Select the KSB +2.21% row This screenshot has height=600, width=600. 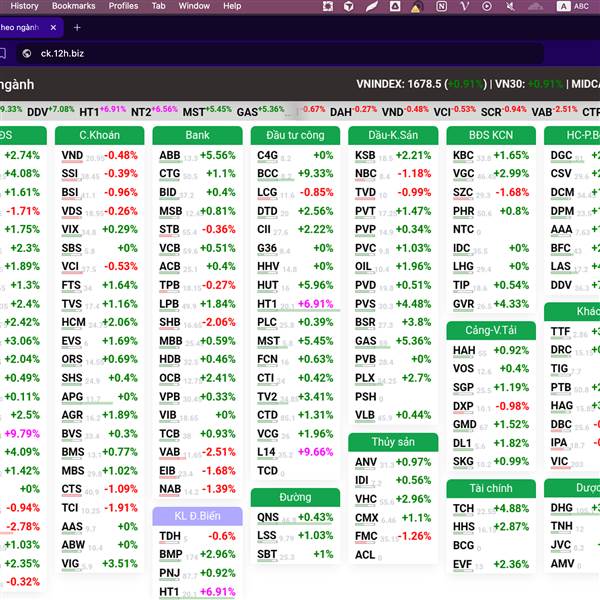click(x=393, y=155)
